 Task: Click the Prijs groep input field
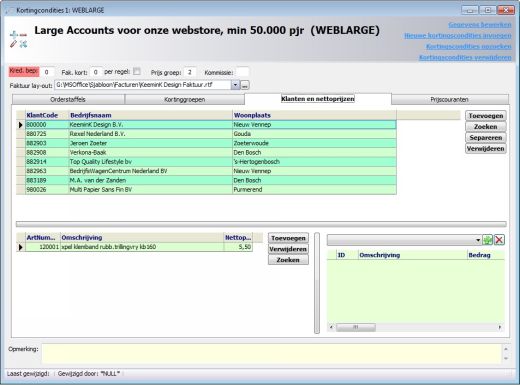pyautogui.click(x=190, y=72)
